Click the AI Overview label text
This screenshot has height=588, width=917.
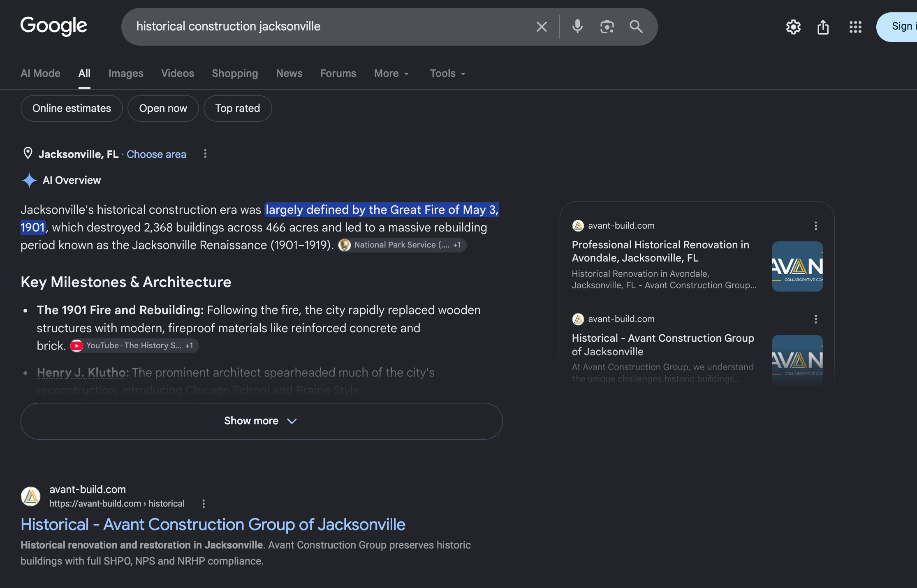pyautogui.click(x=72, y=180)
